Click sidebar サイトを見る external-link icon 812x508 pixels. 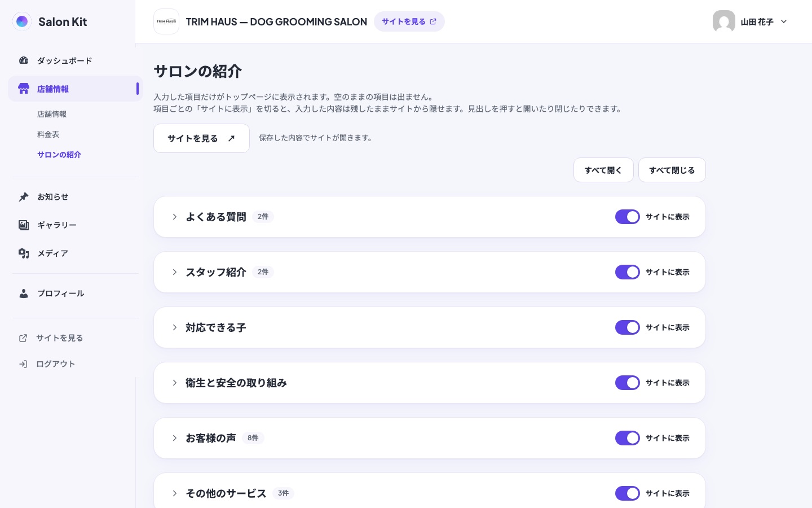pos(23,338)
